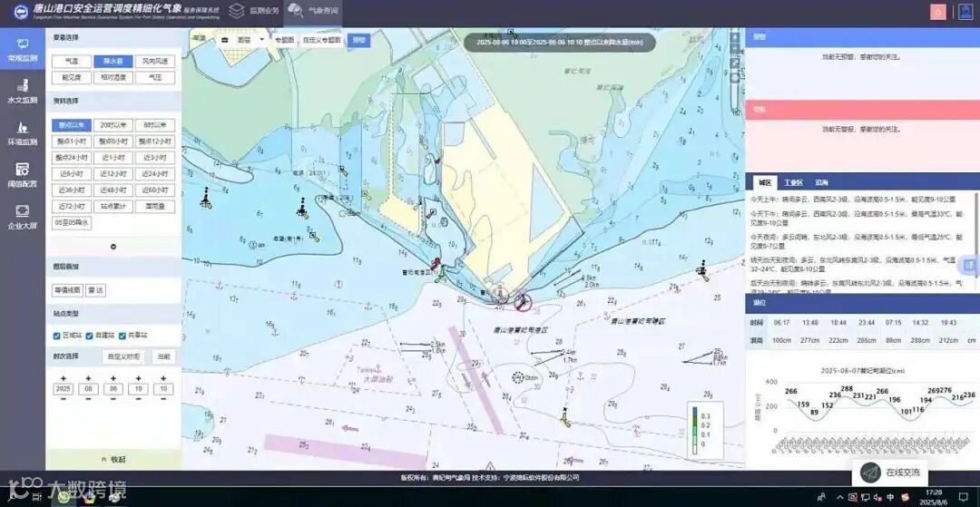Click the 等值线图 layer overlay button
This screenshot has width=980, height=507.
pos(67,289)
